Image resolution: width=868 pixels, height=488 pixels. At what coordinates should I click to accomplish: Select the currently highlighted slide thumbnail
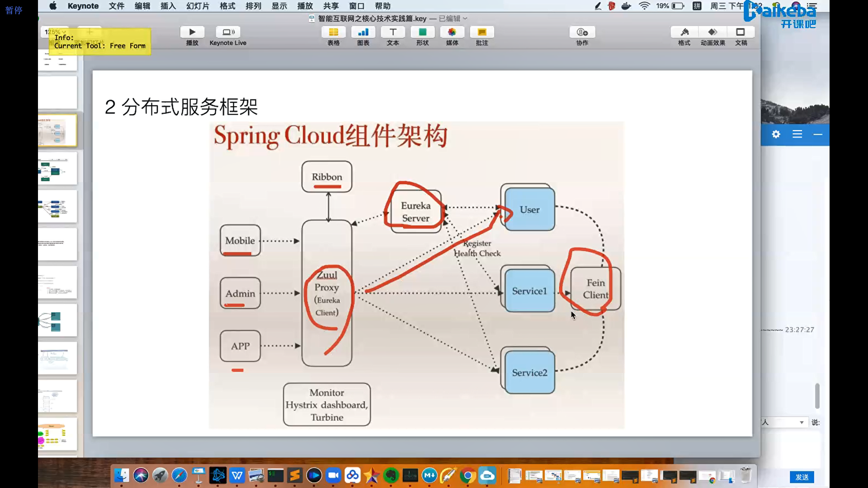coord(57,130)
